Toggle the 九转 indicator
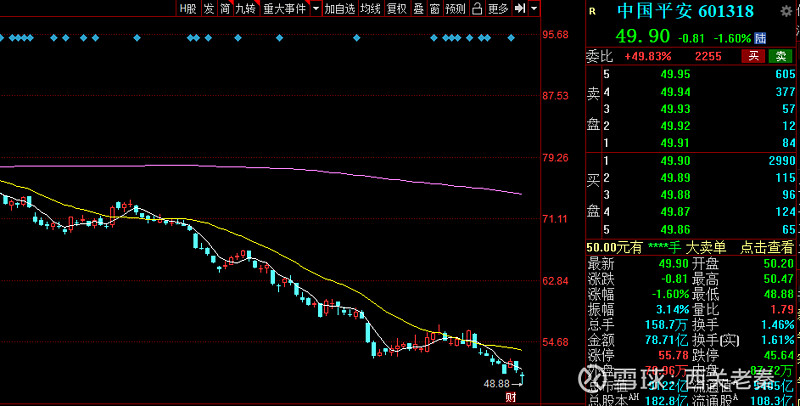The image size is (800, 406). coord(246,8)
